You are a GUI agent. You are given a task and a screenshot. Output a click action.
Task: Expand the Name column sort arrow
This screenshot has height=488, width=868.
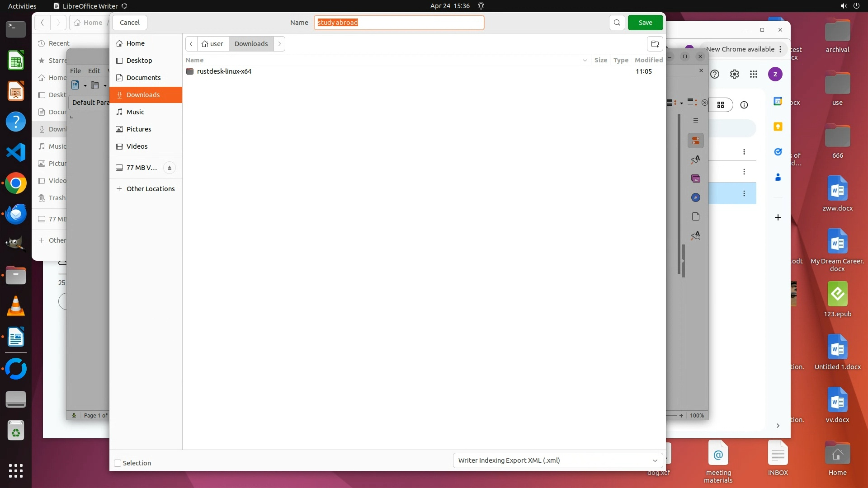coord(585,60)
